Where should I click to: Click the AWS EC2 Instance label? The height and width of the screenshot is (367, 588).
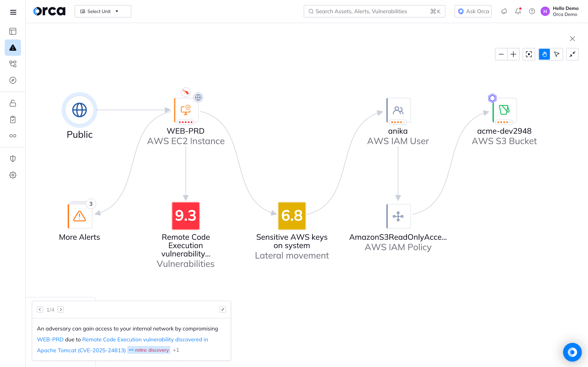[x=186, y=141]
